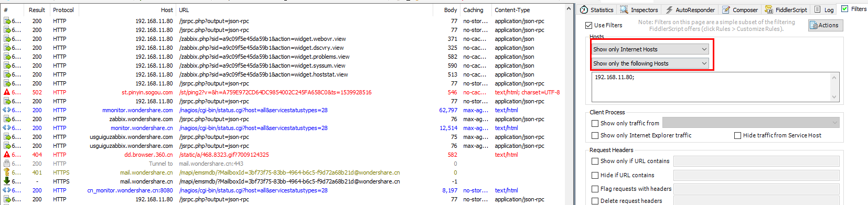
Task: Click the green download arrow icon on the mail.wondershare.cn row
Action: (7, 181)
